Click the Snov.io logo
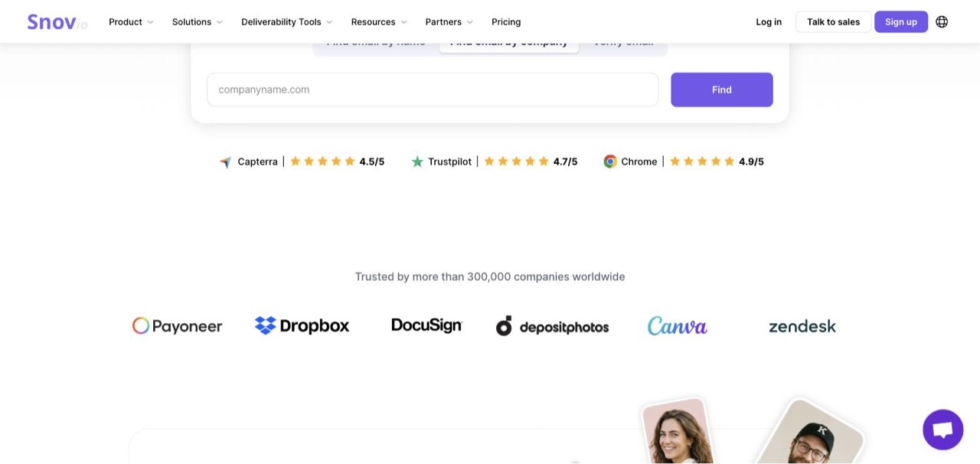 [x=57, y=22]
